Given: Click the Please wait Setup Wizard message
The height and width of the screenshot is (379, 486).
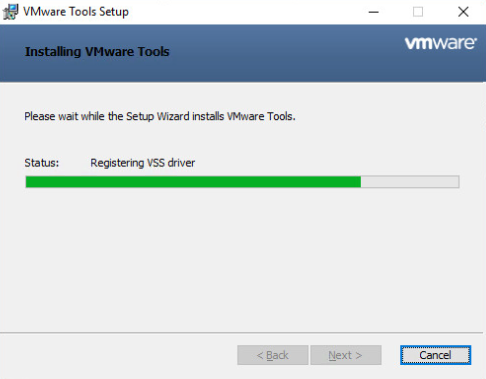Looking at the screenshot, I should tap(160, 116).
